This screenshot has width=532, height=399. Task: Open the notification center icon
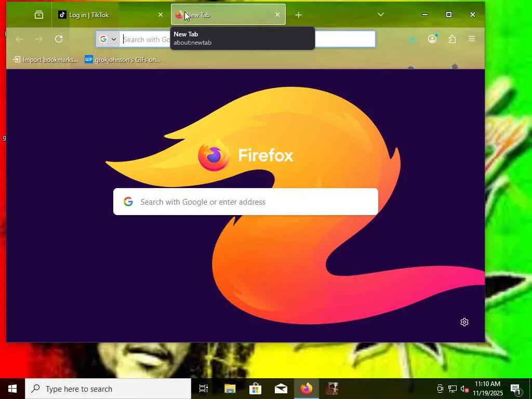coord(516,389)
